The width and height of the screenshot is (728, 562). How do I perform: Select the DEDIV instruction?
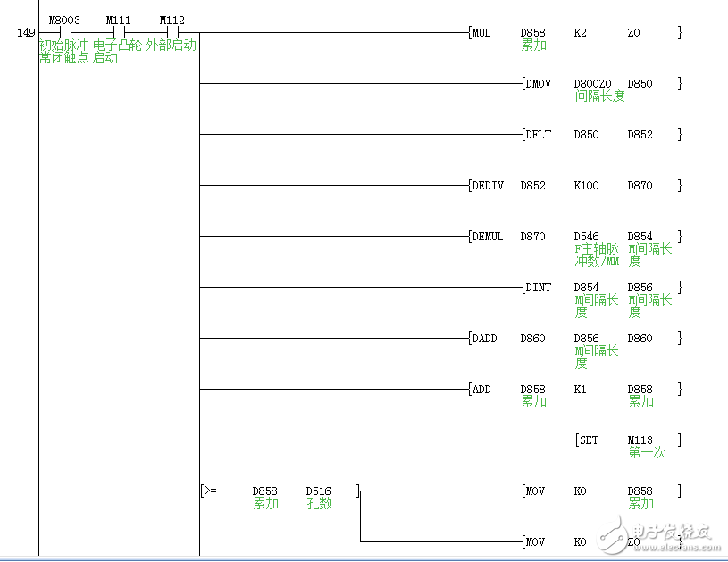[x=488, y=185]
